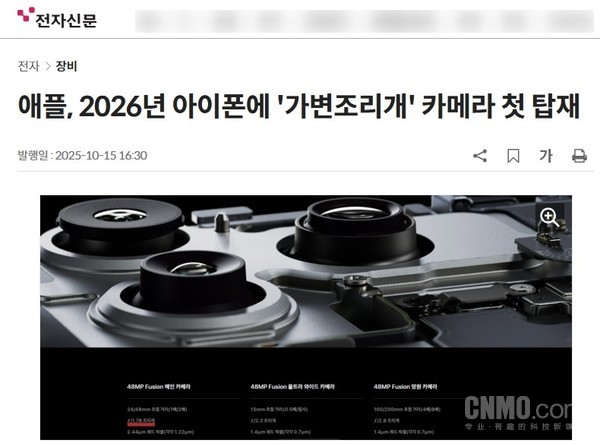Click the 48MP Fusion 망원 카메라 heading
Screen dimensions: 600x446
tap(406, 387)
